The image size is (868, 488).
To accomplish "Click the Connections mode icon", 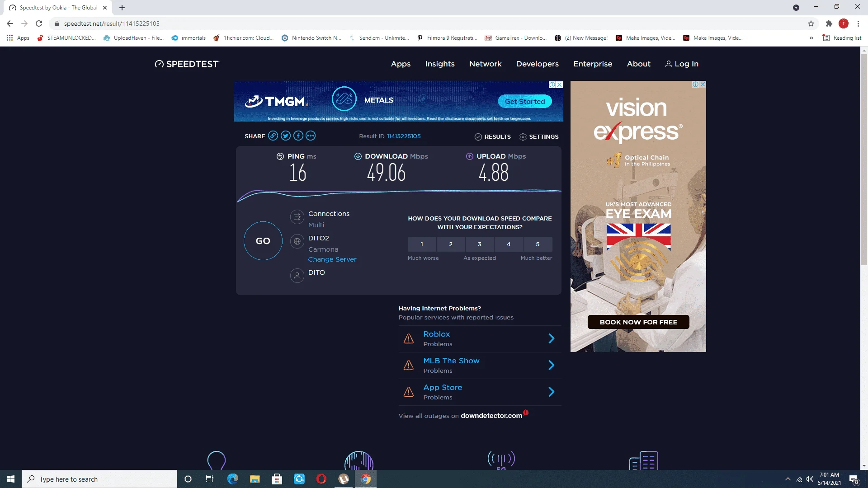I will 297,217.
